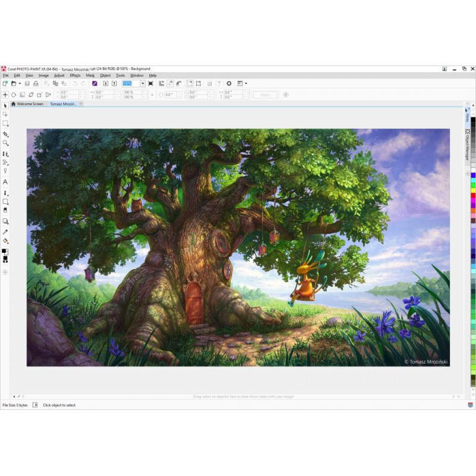Open the Options gear icon

pyautogui.click(x=228, y=84)
